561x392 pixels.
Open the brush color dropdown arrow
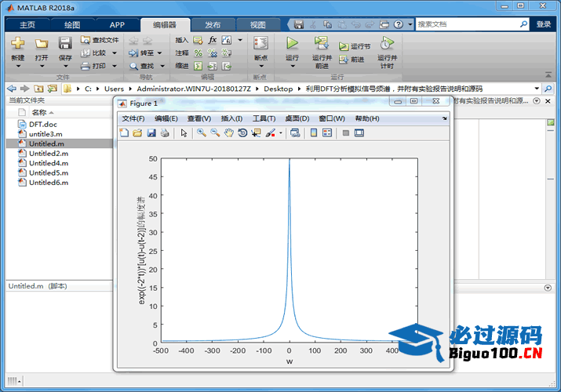281,133
